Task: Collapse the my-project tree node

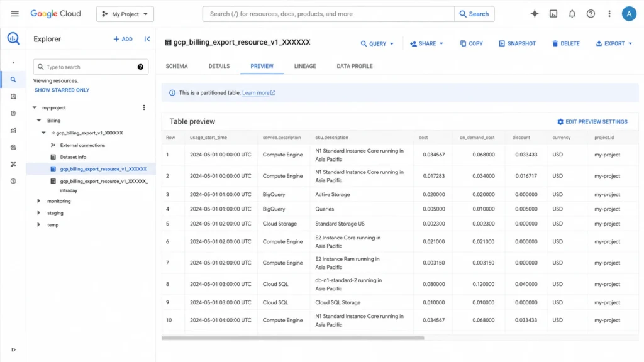Action: tap(35, 107)
